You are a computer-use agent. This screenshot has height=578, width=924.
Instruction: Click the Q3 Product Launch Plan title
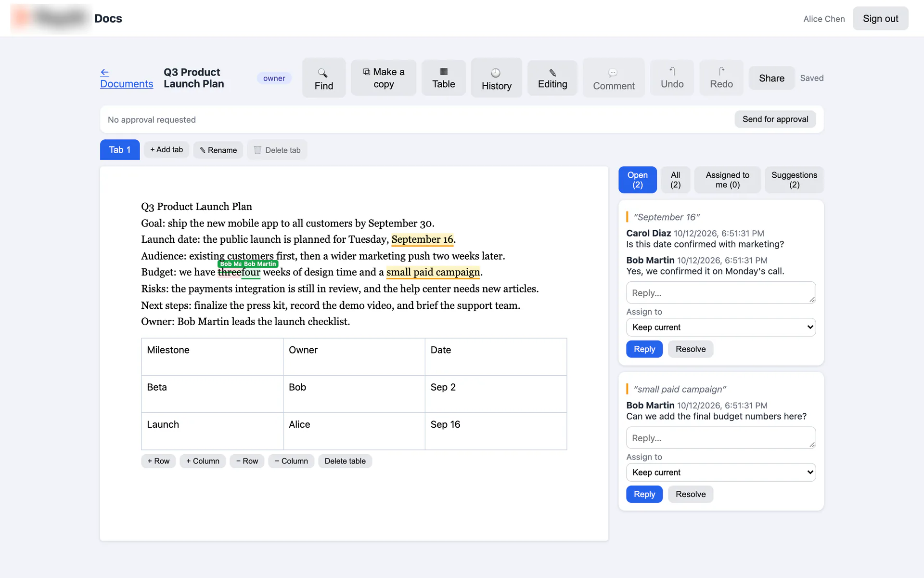tap(193, 78)
